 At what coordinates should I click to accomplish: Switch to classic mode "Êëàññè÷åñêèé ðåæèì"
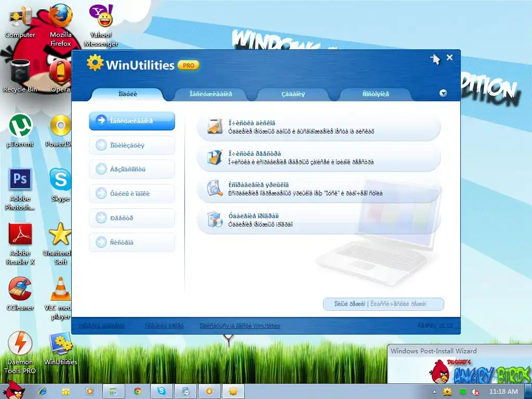point(398,304)
